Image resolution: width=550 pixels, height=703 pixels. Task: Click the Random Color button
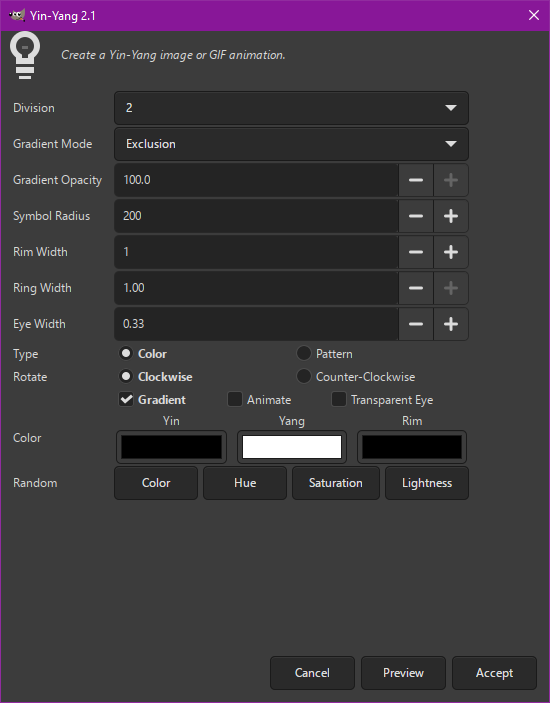[x=156, y=483]
